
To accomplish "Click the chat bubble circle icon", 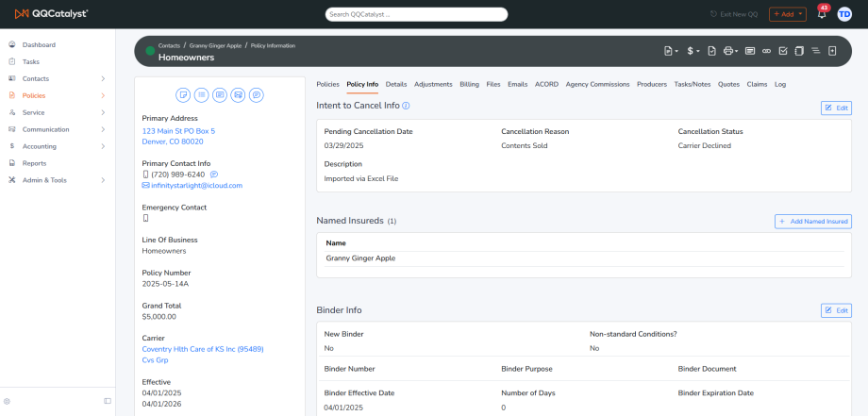I will (x=257, y=95).
